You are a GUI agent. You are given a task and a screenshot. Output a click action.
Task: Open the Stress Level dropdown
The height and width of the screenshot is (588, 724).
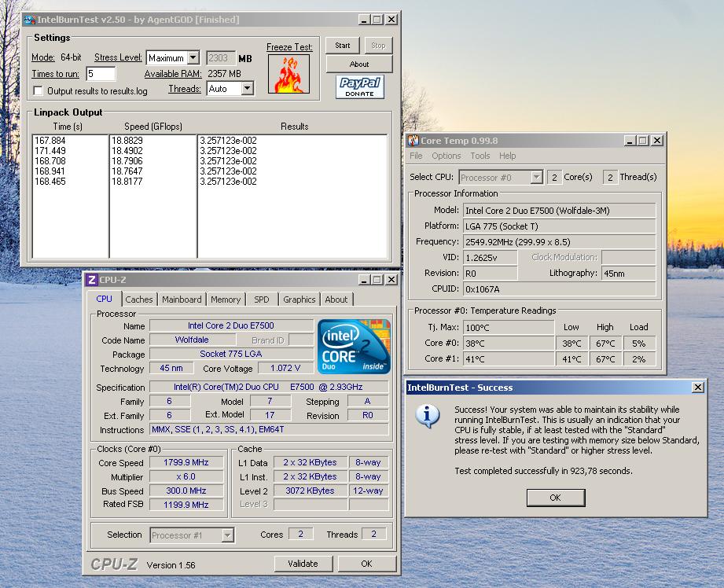(193, 57)
